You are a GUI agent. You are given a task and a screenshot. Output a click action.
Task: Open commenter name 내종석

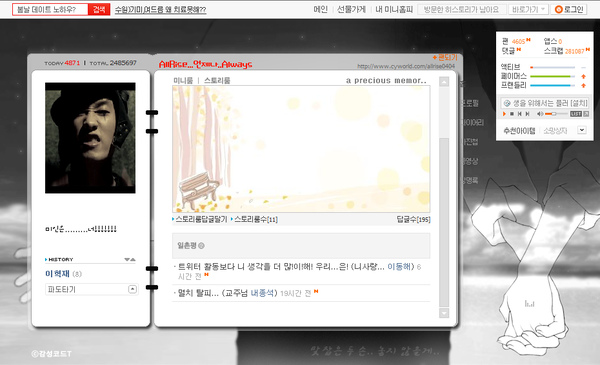[262, 293]
